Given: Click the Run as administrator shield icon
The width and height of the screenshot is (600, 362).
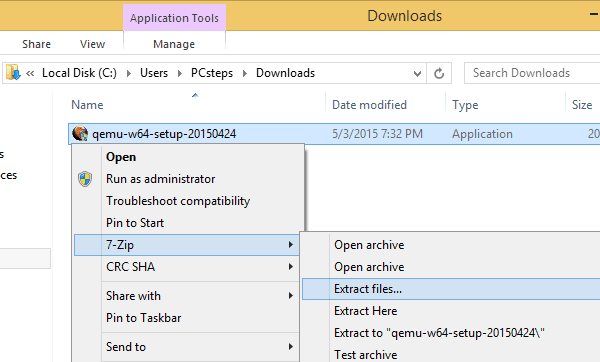Looking at the screenshot, I should pyautogui.click(x=85, y=179).
